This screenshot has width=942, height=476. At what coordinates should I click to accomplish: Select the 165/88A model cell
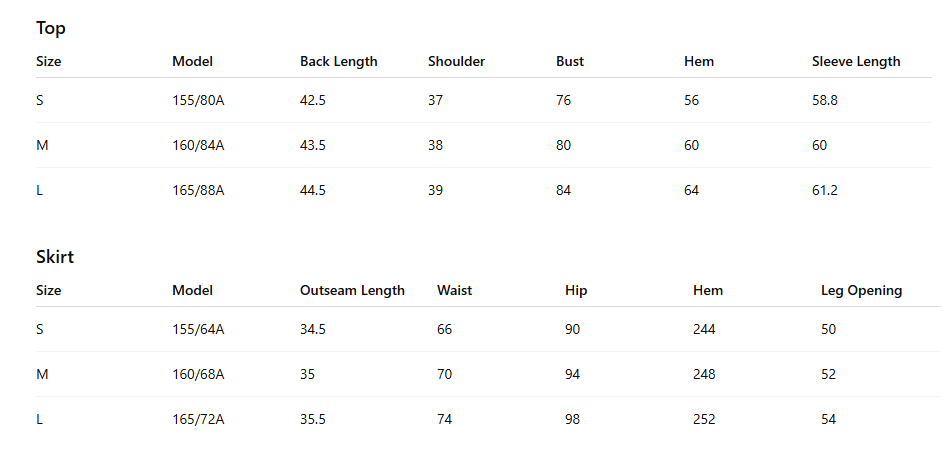tap(198, 191)
